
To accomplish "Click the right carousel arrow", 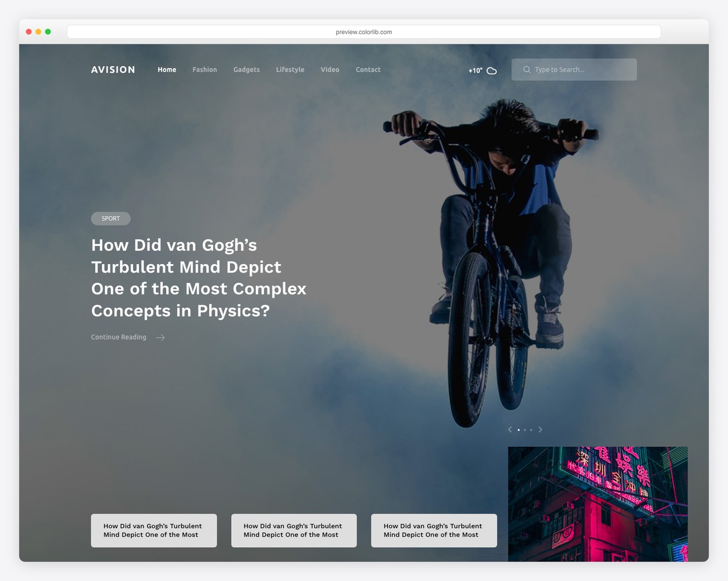I will tap(541, 430).
